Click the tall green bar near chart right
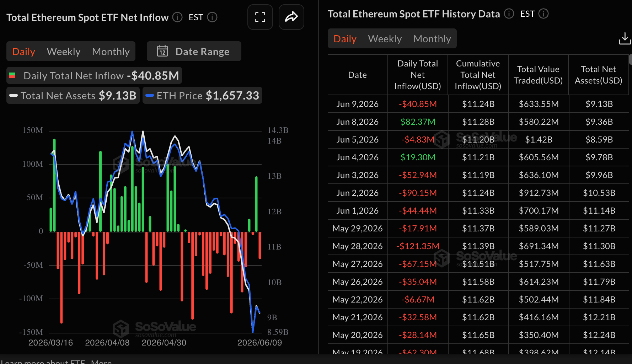Screen dimensions: 632x364 (x=256, y=204)
